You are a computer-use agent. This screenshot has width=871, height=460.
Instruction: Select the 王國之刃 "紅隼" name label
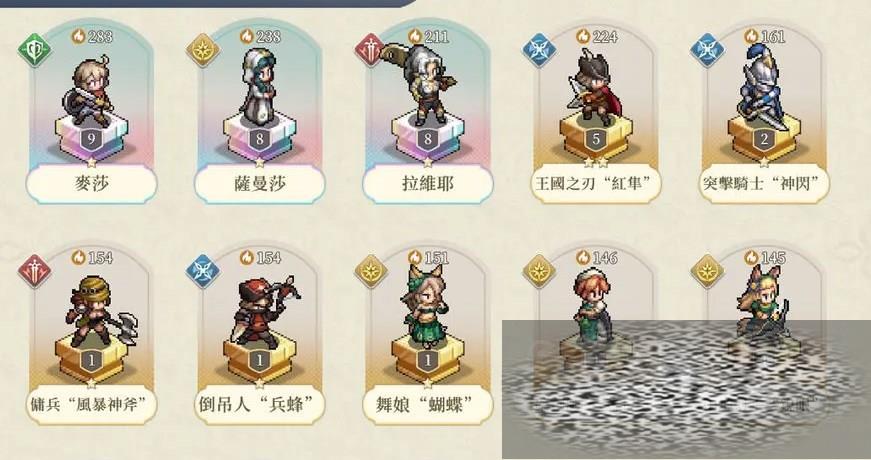click(x=596, y=183)
